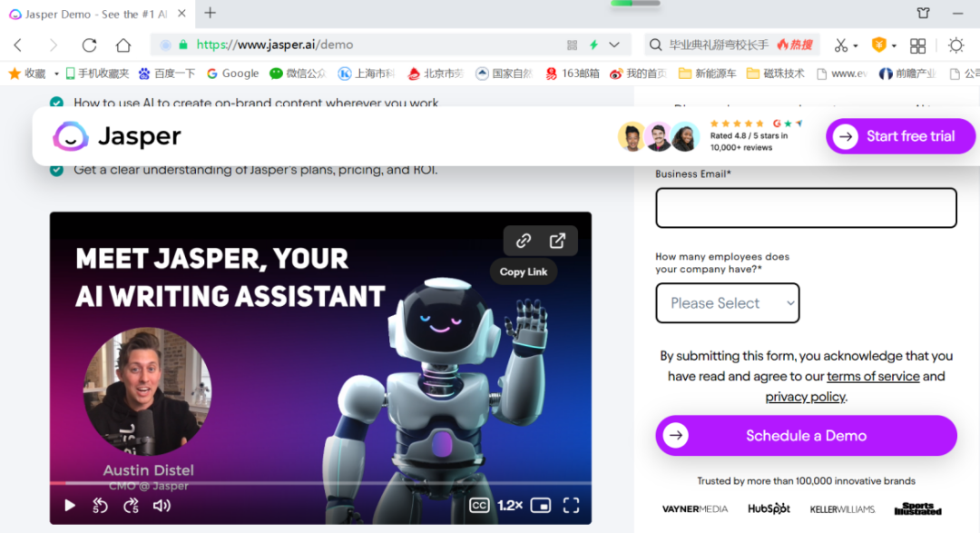Click the Start free trial button

tap(900, 136)
